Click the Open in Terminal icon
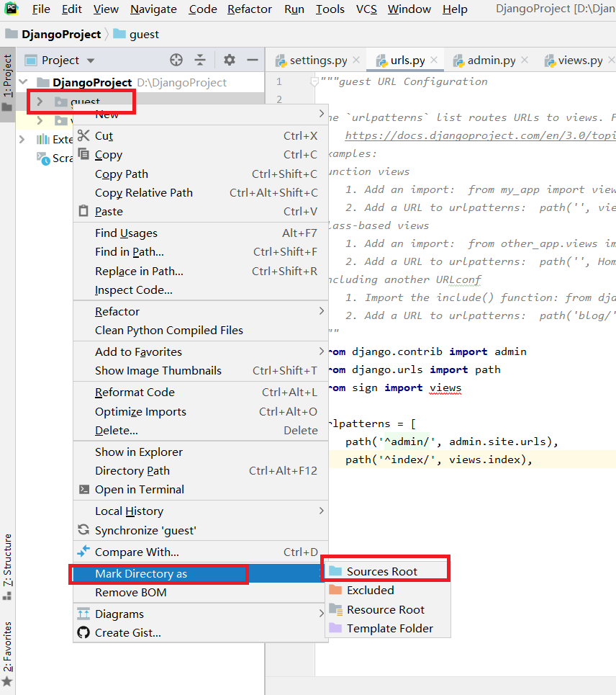616x695 pixels. click(x=83, y=489)
